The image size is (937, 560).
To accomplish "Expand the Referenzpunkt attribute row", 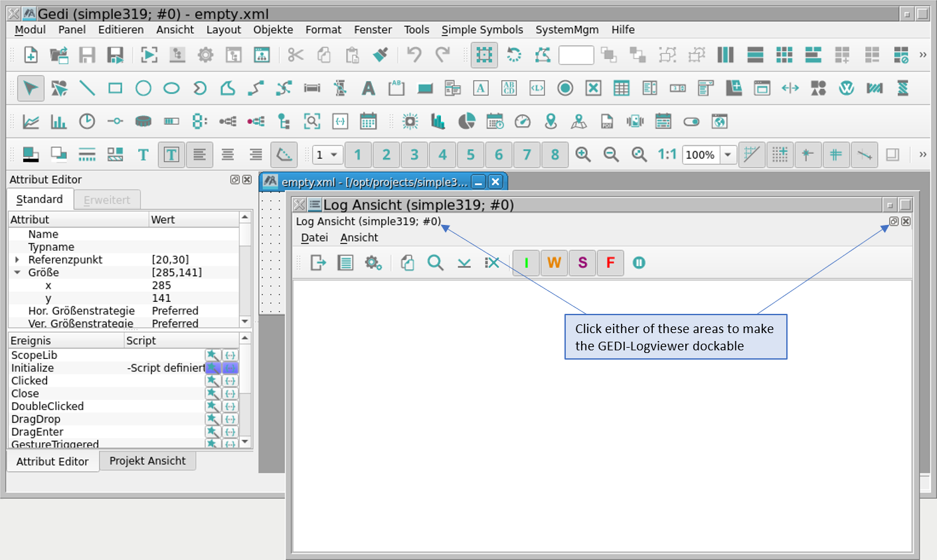I will [17, 260].
